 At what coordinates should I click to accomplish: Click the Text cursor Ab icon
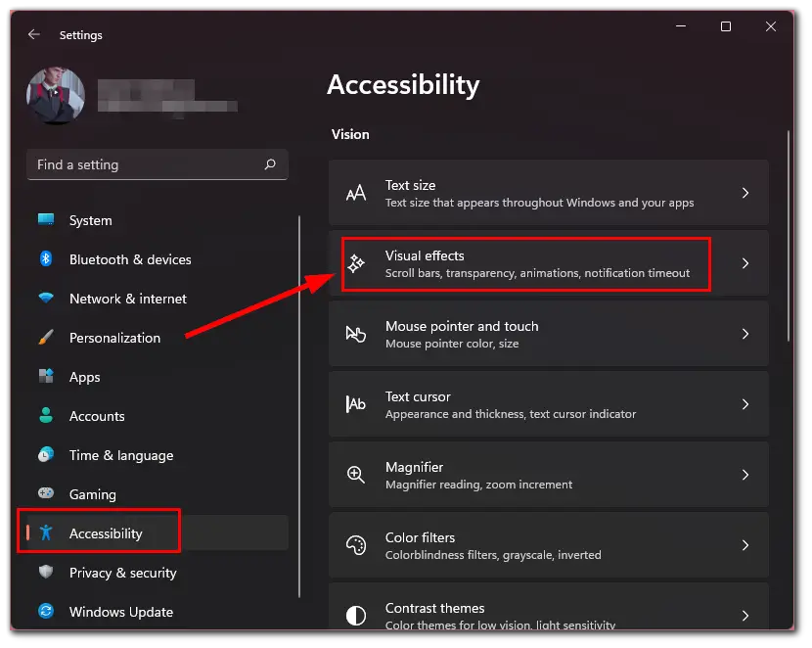(356, 404)
